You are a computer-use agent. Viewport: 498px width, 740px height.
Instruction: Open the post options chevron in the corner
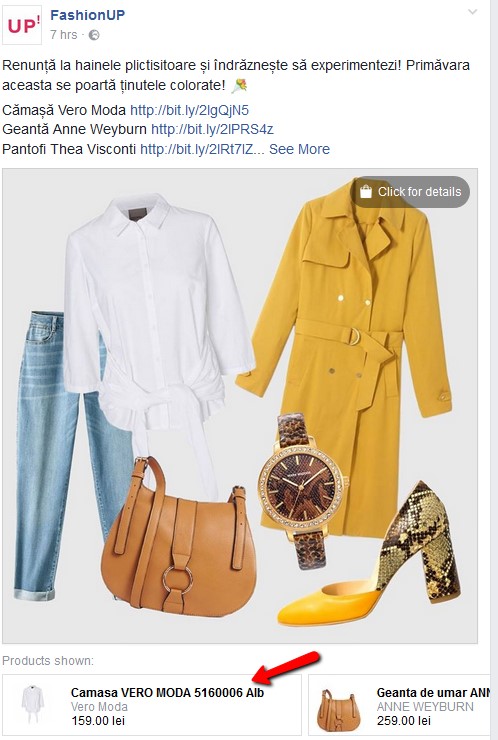coord(473,12)
